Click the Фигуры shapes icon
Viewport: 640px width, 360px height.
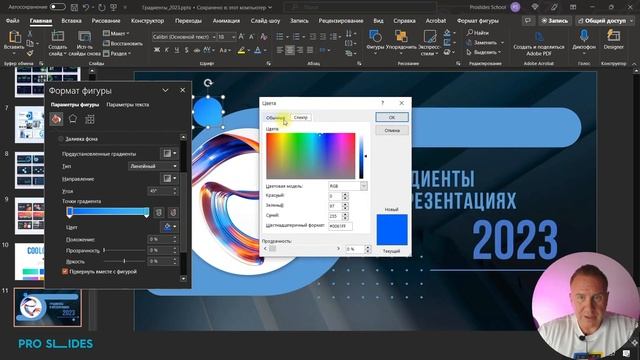(375, 37)
